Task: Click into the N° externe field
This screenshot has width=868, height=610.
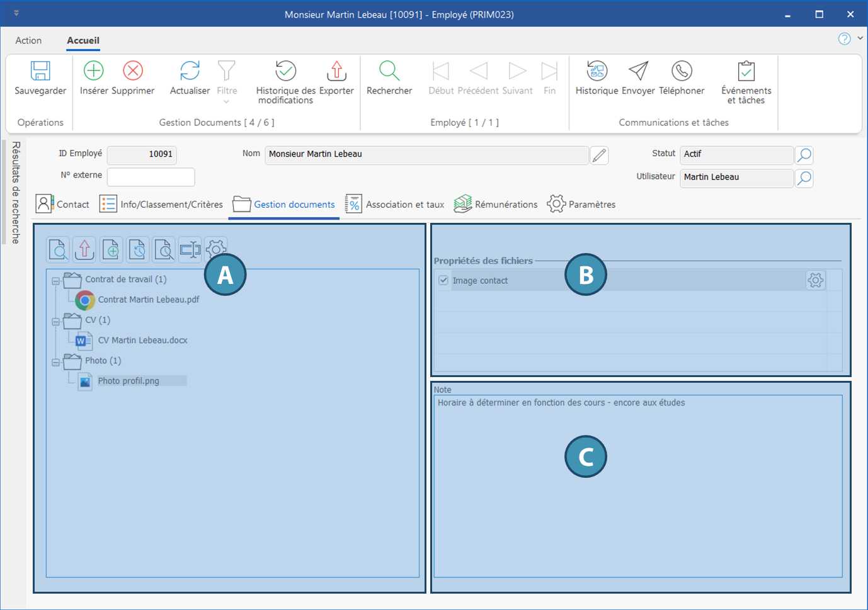Action: coord(151,177)
